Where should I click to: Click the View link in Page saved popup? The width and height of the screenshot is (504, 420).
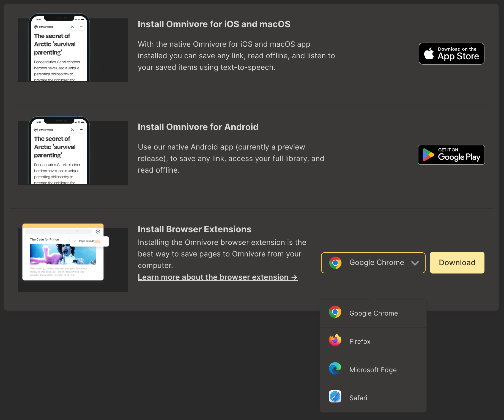tap(97, 241)
